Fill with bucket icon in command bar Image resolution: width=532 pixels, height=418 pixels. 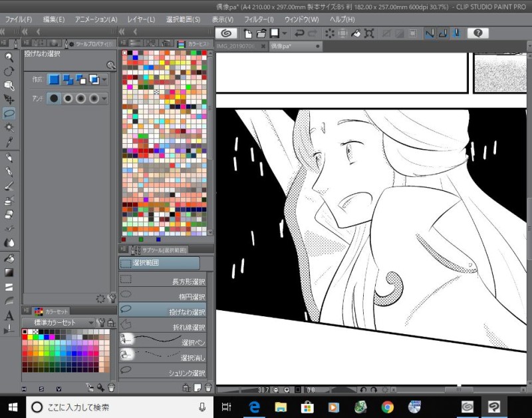[356, 33]
